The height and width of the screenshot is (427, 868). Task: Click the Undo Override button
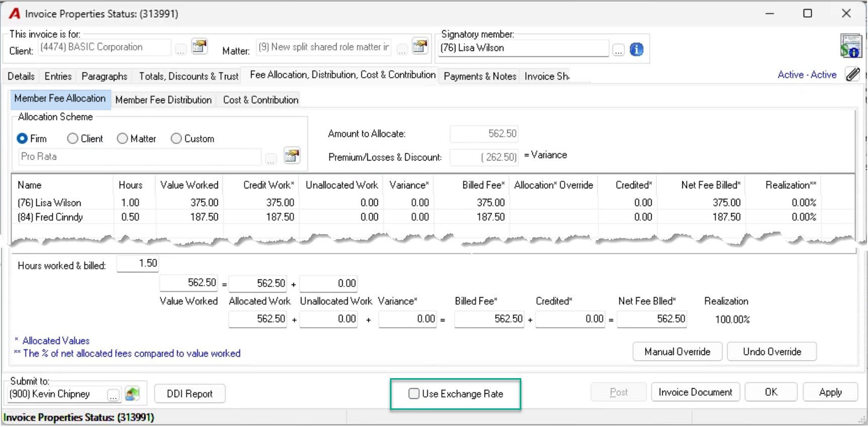(x=772, y=351)
